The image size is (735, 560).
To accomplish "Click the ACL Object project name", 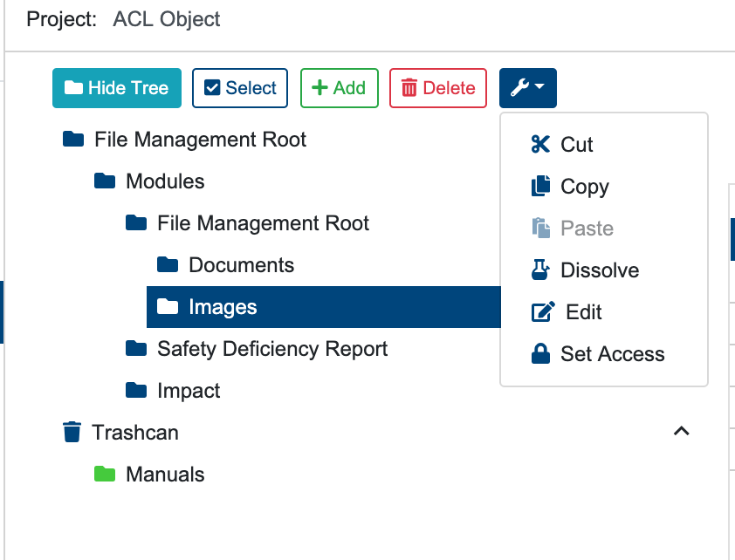I will 167,19.
